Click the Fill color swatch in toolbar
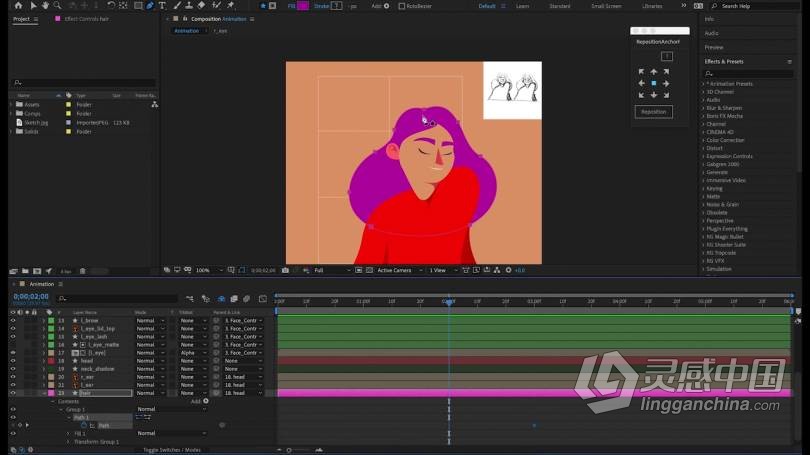The width and height of the screenshot is (810, 455). click(x=303, y=6)
